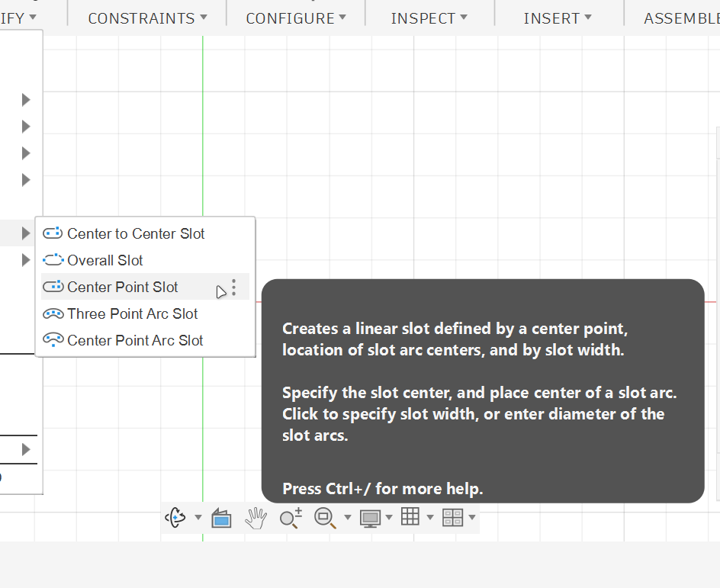This screenshot has height=588, width=720.
Task: Expand the Orbit type dropdown arrow
Action: point(198,518)
